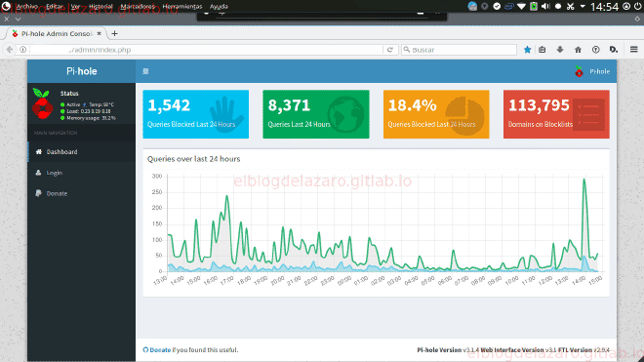Click the scissors clipboard tray icon
644x362 pixels.
coord(571,6)
